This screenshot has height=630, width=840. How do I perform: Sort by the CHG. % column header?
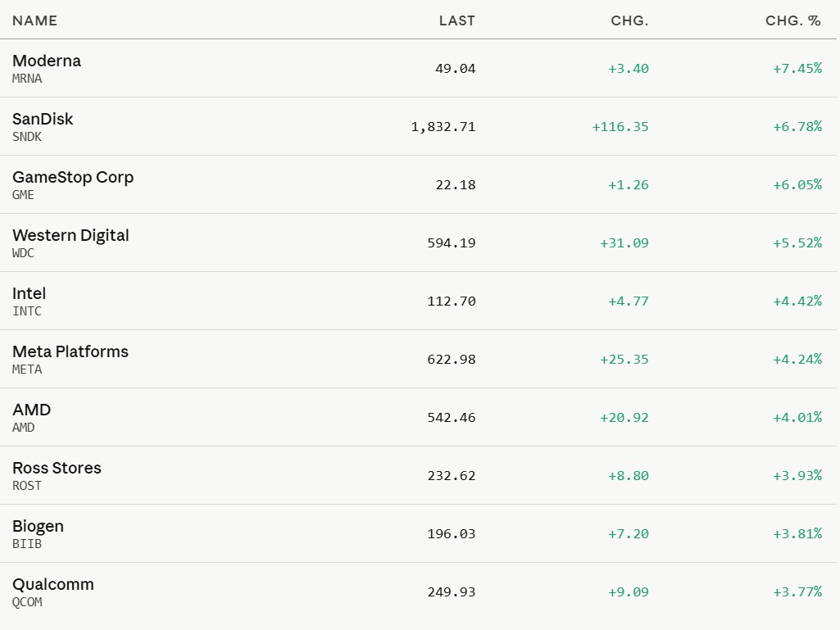(792, 20)
